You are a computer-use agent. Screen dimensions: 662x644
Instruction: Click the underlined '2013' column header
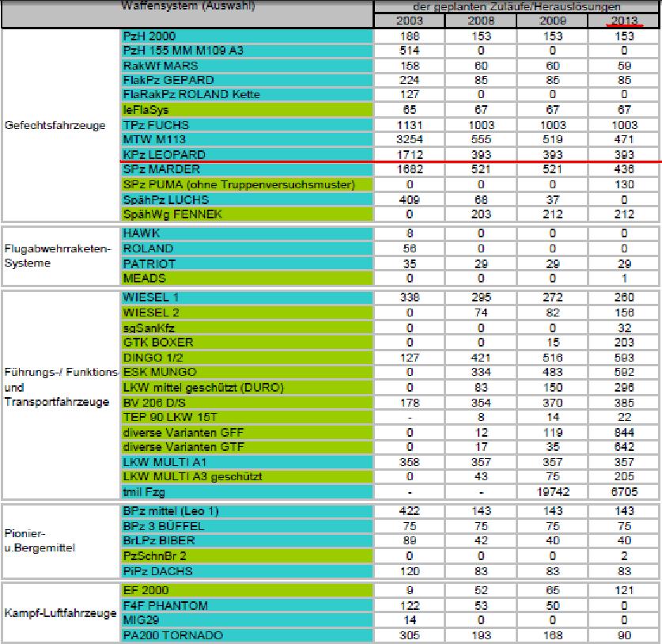point(624,21)
